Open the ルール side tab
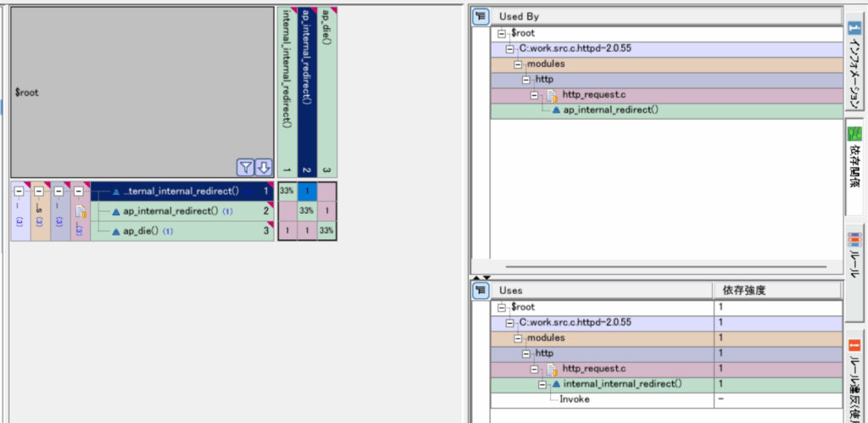This screenshot has height=423, width=868. [854, 259]
